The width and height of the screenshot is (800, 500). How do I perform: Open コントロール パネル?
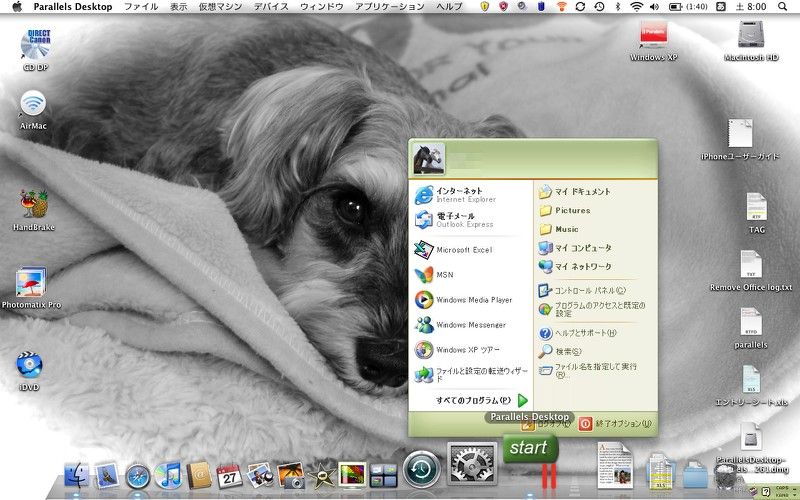(582, 290)
